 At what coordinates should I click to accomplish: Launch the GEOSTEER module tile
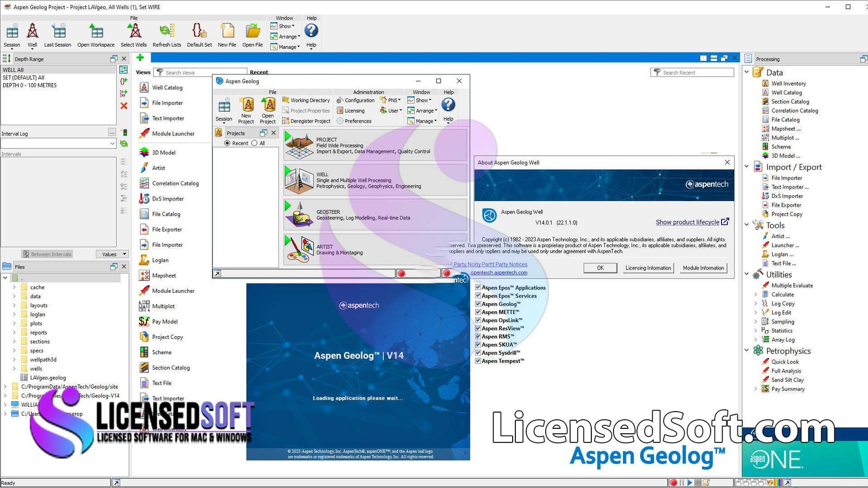[375, 215]
